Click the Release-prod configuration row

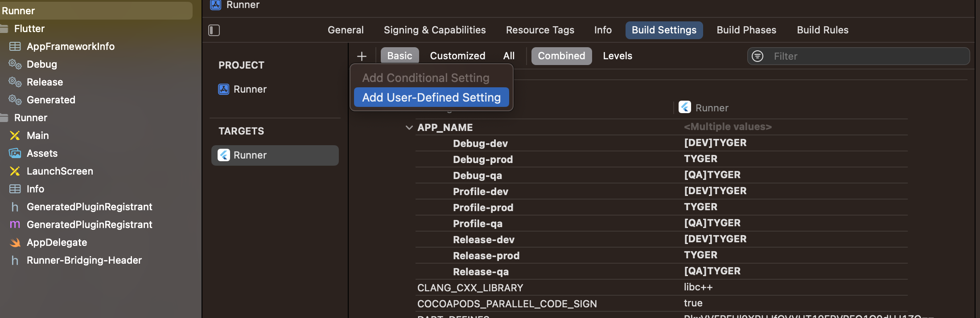(x=662, y=256)
